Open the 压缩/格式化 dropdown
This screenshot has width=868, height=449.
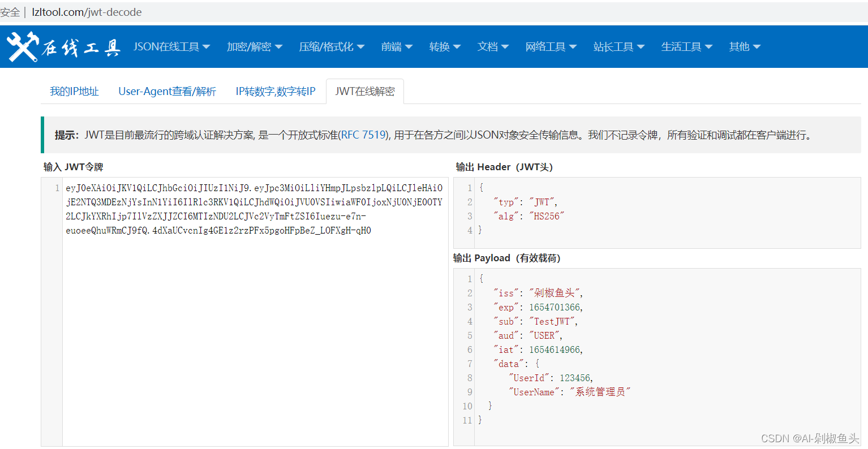[332, 47]
